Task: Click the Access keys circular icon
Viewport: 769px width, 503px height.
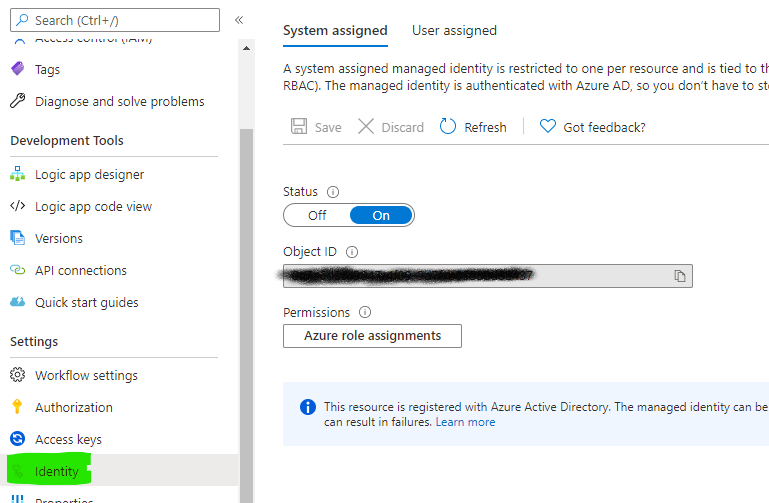Action: click(x=18, y=438)
